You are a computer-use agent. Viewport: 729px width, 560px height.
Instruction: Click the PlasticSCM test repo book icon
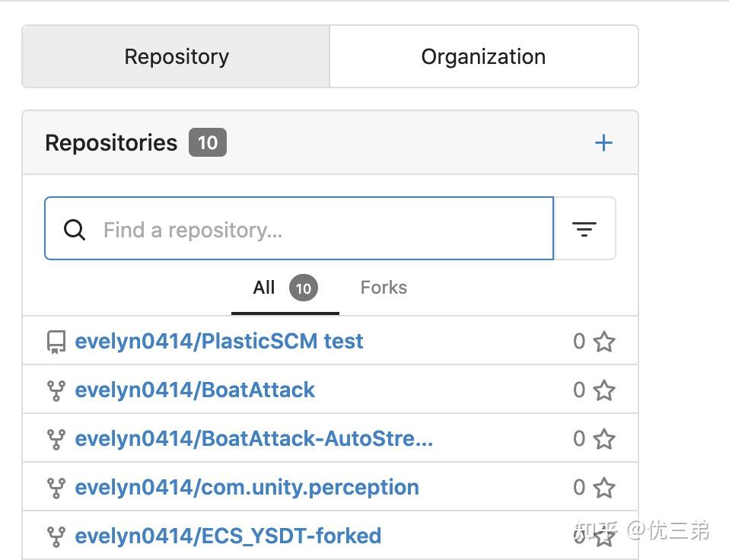coord(56,342)
